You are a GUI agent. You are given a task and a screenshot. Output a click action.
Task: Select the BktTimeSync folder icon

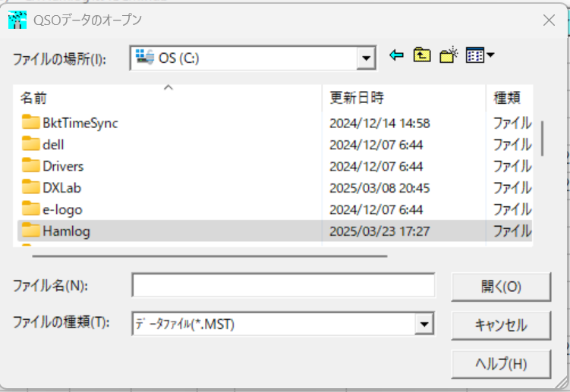coord(30,122)
